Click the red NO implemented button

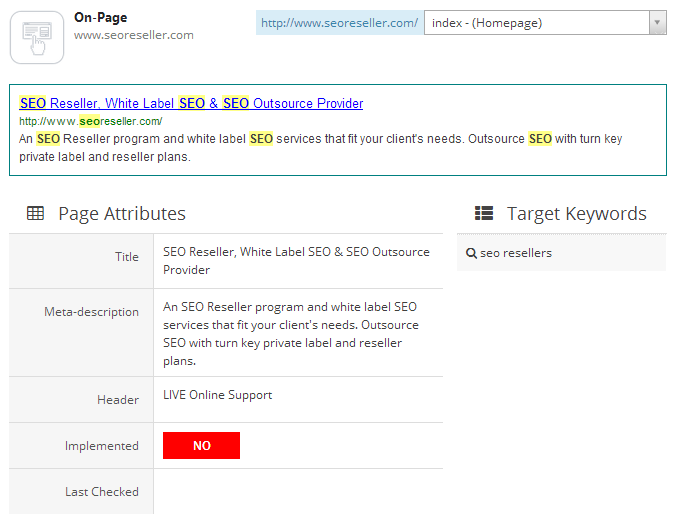point(201,445)
